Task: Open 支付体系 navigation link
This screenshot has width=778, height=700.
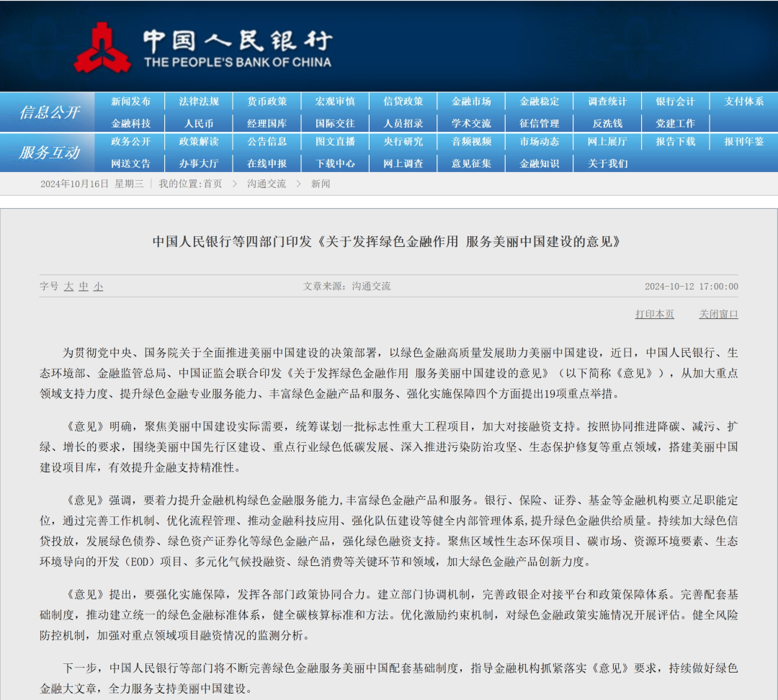Action: point(743,102)
